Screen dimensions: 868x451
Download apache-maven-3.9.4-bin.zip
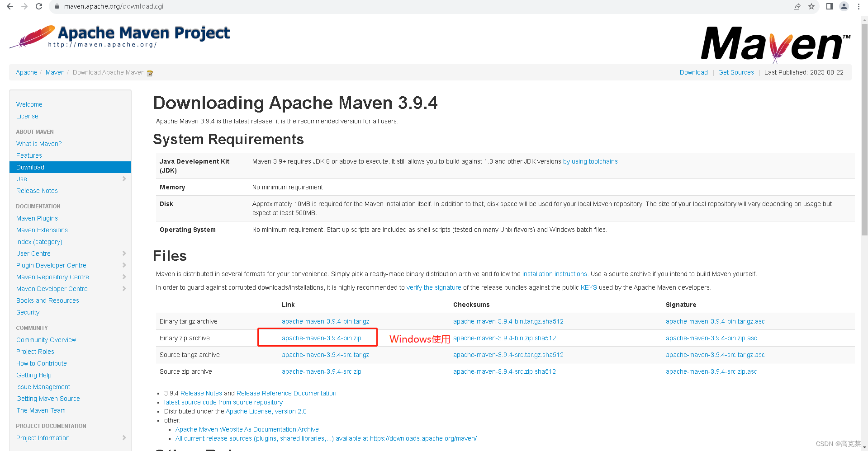322,338
